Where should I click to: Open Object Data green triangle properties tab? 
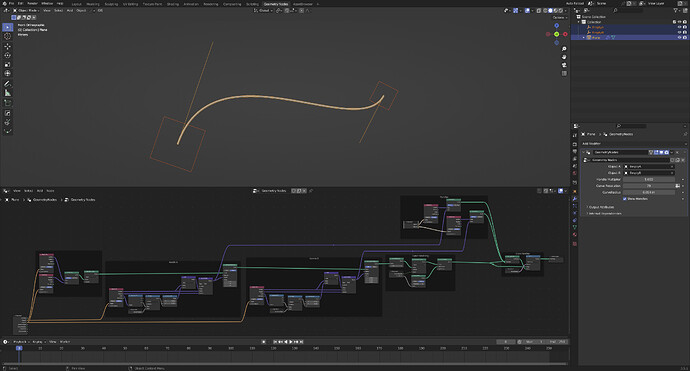click(575, 227)
